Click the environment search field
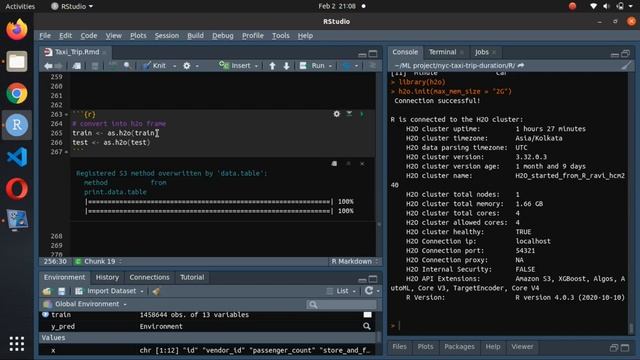Screen dimensions: 640x360 coord(342,304)
